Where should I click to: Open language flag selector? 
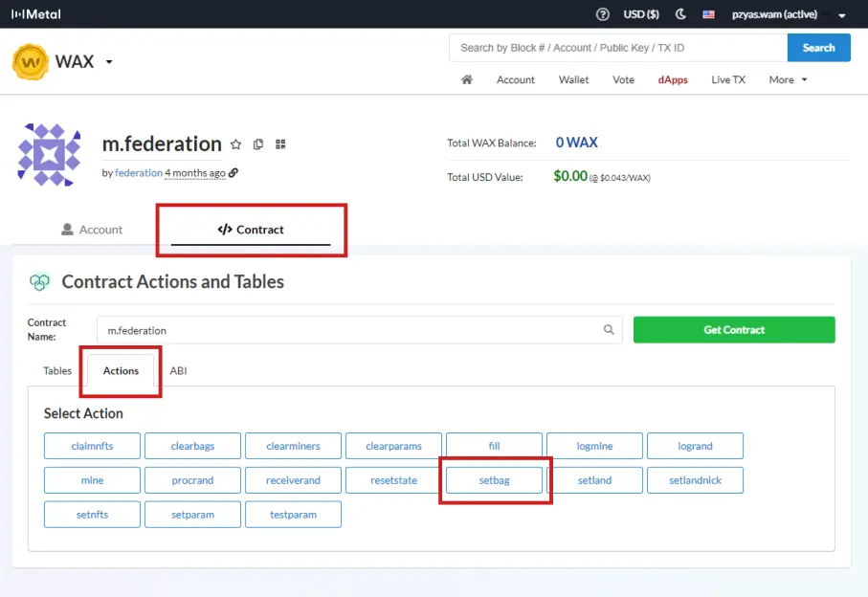pyautogui.click(x=708, y=14)
